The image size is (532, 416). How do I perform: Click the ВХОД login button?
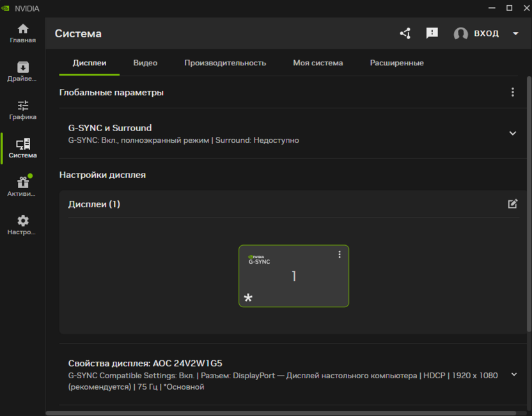click(x=486, y=33)
